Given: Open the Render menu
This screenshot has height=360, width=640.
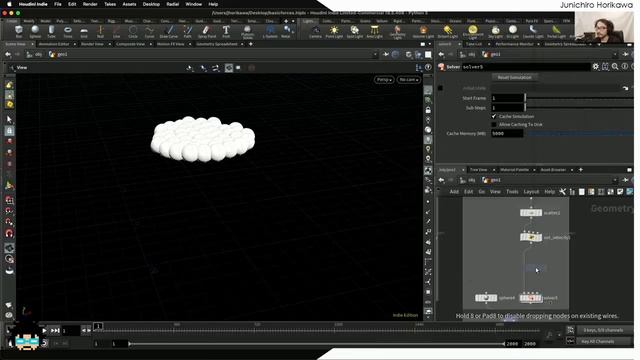Looking at the screenshot, I should pos(90,4).
